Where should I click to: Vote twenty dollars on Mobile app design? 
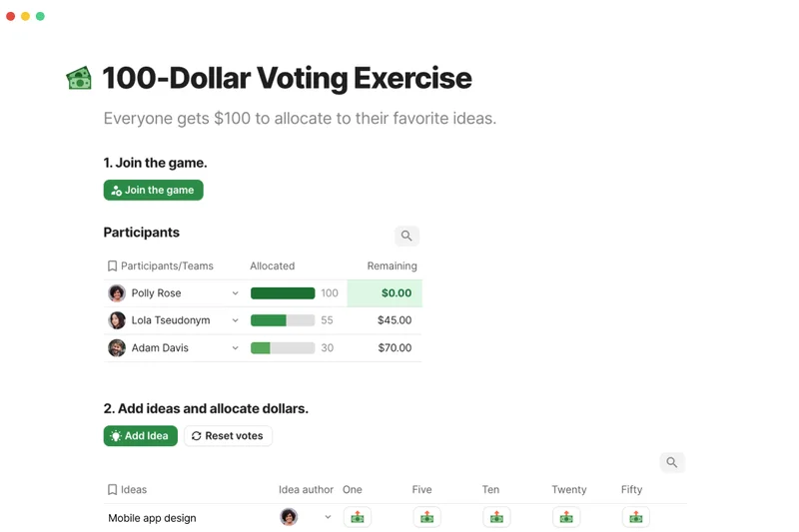point(566,517)
